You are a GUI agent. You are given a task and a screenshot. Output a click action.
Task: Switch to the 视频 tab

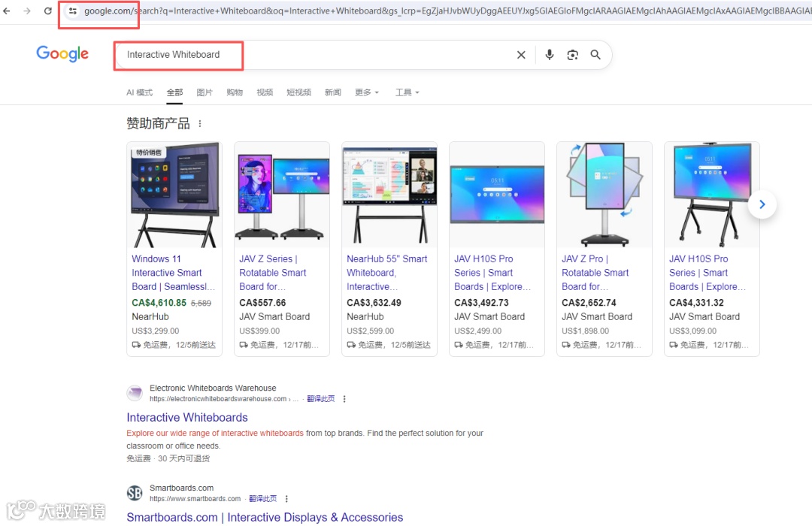tap(265, 92)
